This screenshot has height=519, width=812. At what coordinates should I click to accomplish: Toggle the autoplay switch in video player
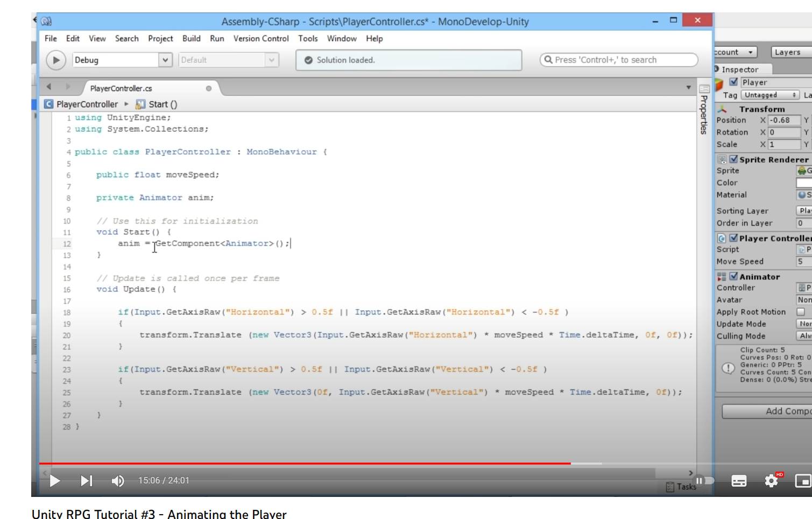coord(704,481)
